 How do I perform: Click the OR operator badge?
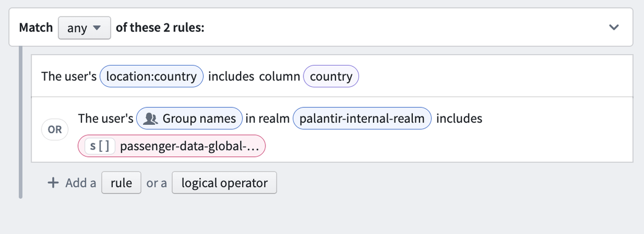coord(54,129)
